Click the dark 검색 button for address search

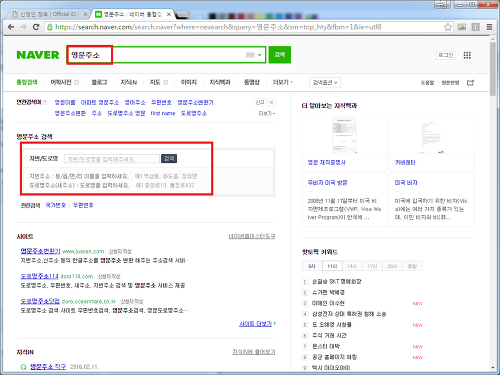[x=169, y=158]
